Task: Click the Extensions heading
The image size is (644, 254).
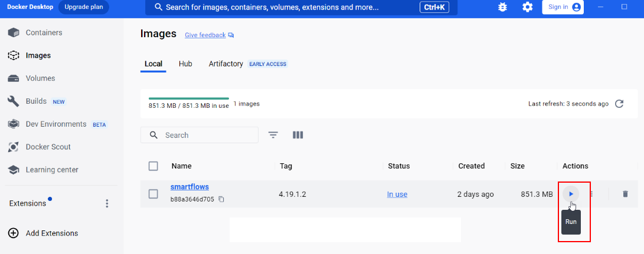Action: click(28, 203)
